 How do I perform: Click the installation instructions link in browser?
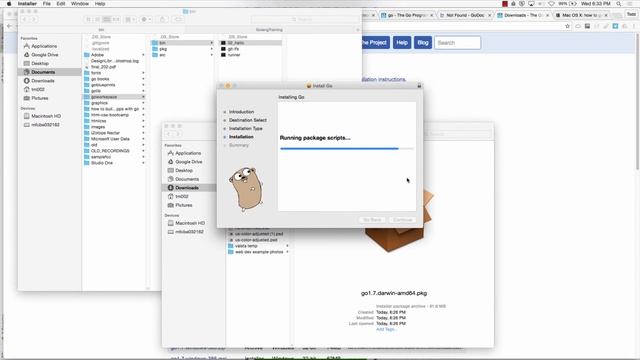[384, 79]
